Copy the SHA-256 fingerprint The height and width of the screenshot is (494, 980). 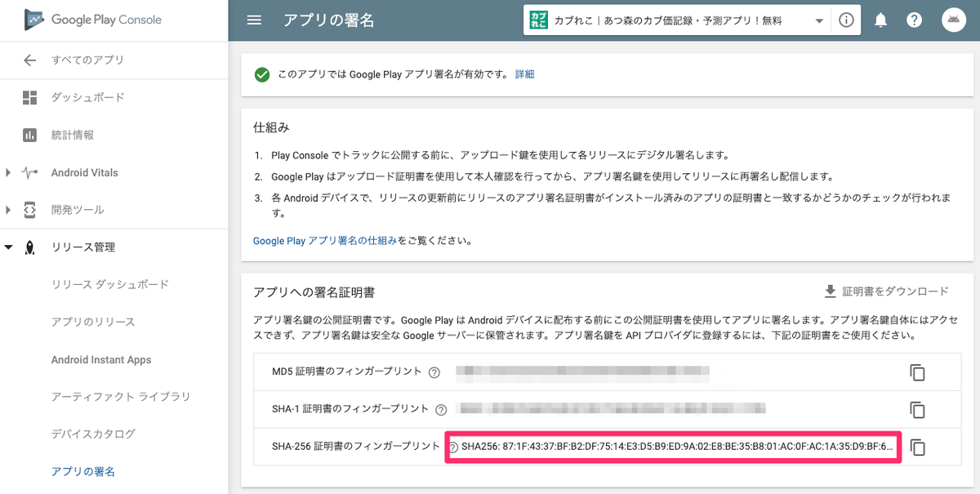[x=918, y=447]
